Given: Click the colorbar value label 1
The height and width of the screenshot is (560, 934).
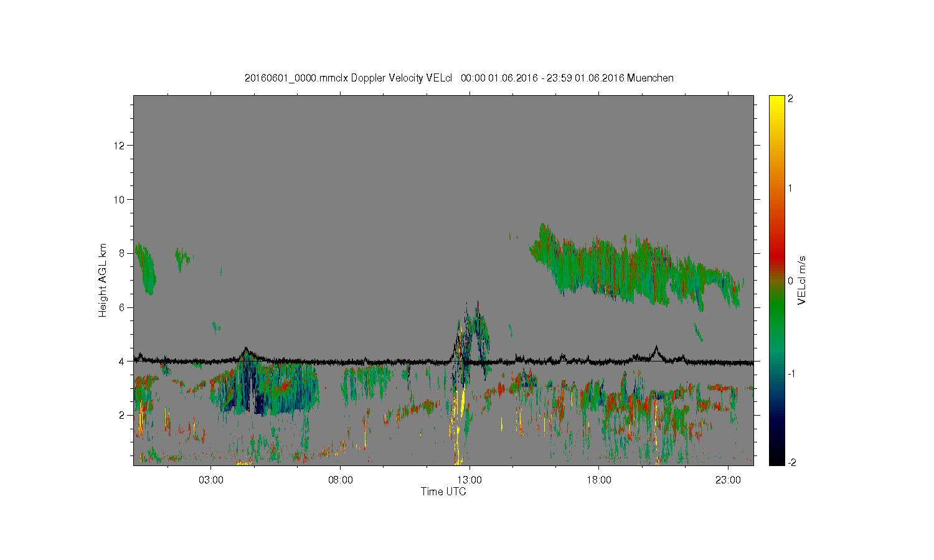Looking at the screenshot, I should coord(791,188).
